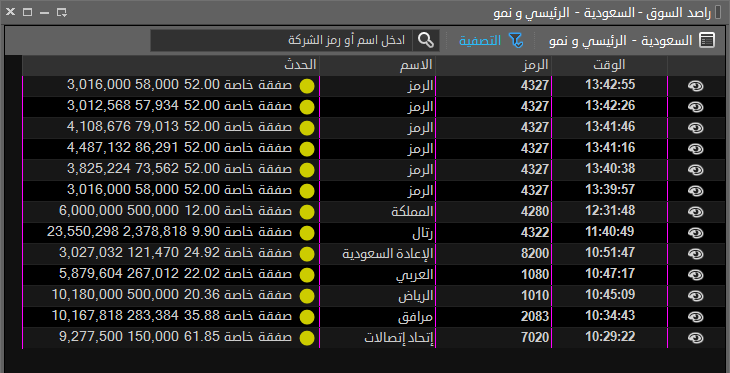Screen dimensions: 730x373
Task: Click eye icon for مرافق row
Action: (696, 317)
